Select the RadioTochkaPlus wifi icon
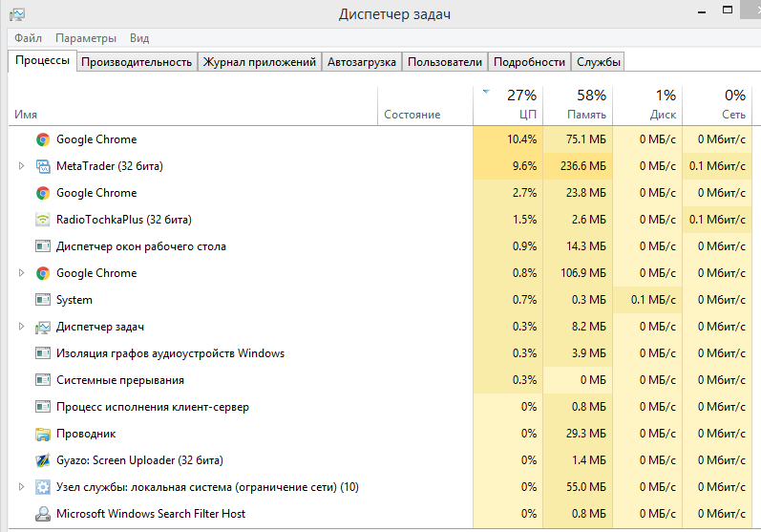 [43, 220]
